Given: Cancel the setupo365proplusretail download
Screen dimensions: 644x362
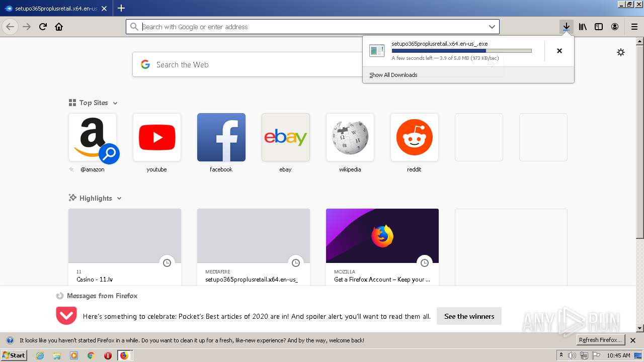Looking at the screenshot, I should pyautogui.click(x=559, y=51).
